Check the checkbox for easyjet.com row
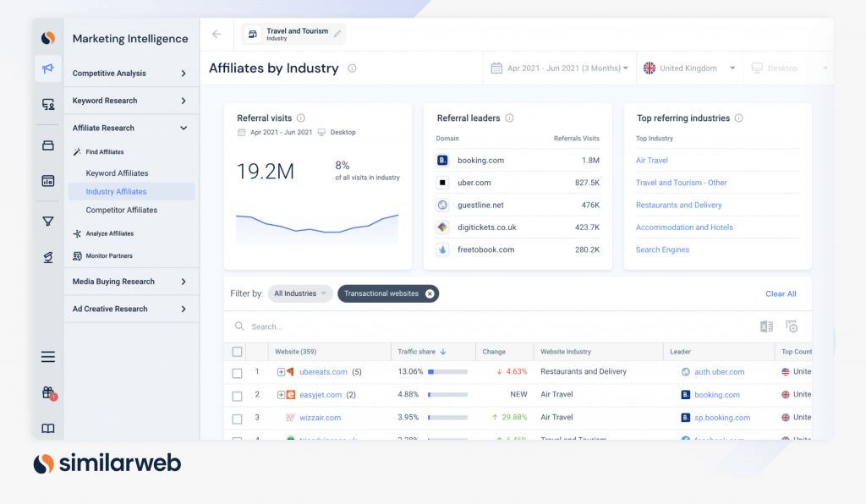Image resolution: width=866 pixels, height=504 pixels. (238, 394)
